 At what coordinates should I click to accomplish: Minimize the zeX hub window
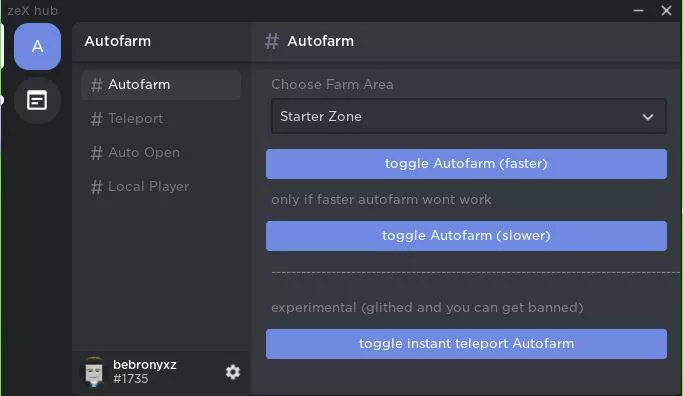(638, 10)
